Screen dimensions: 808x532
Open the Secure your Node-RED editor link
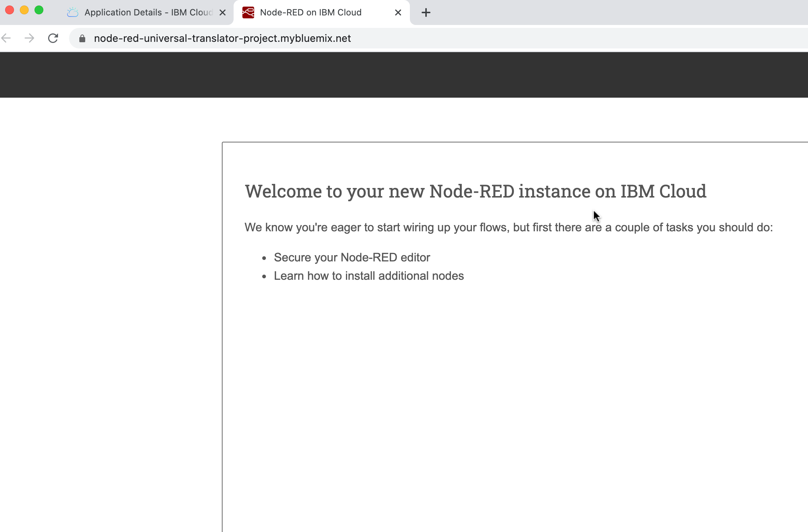(x=352, y=257)
